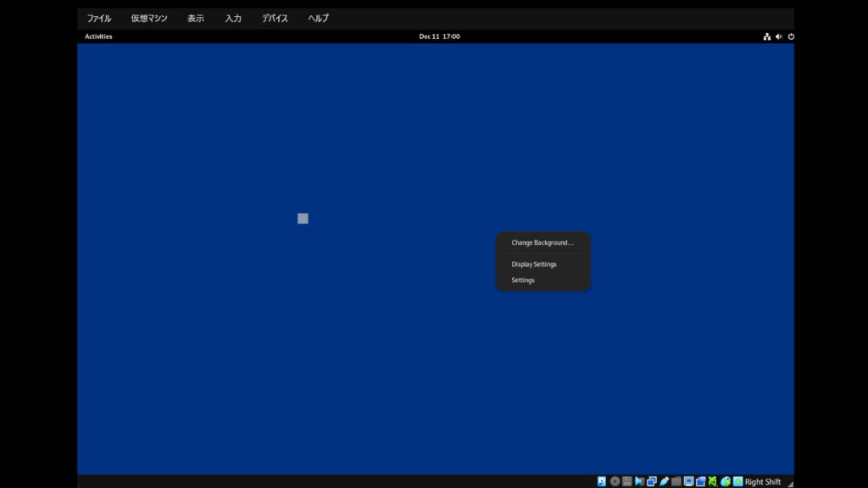The height and width of the screenshot is (488, 868).
Task: Click the gray square on the desktop
Action: [303, 219]
